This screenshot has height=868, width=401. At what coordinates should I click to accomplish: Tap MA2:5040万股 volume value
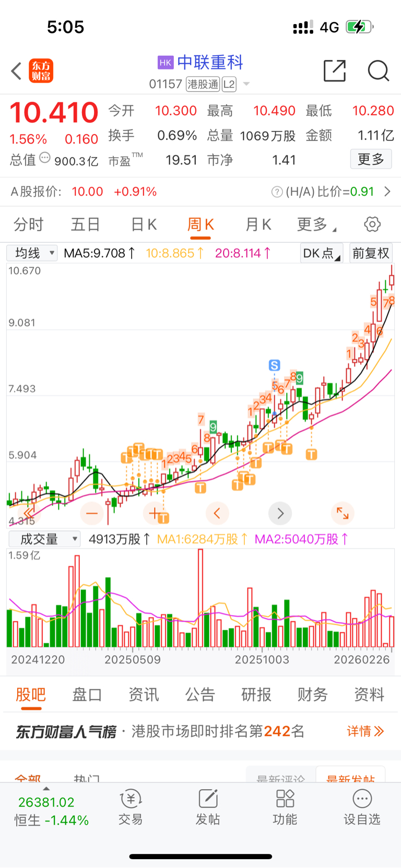301,539
